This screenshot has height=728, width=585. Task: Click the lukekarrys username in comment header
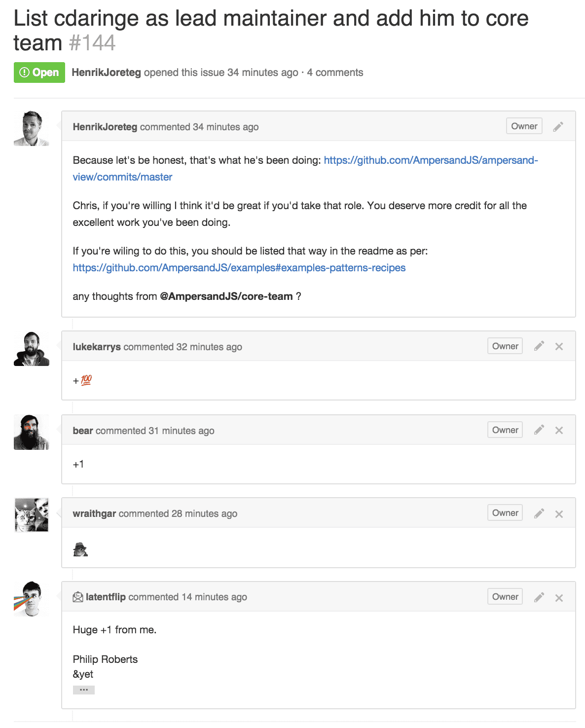point(97,347)
